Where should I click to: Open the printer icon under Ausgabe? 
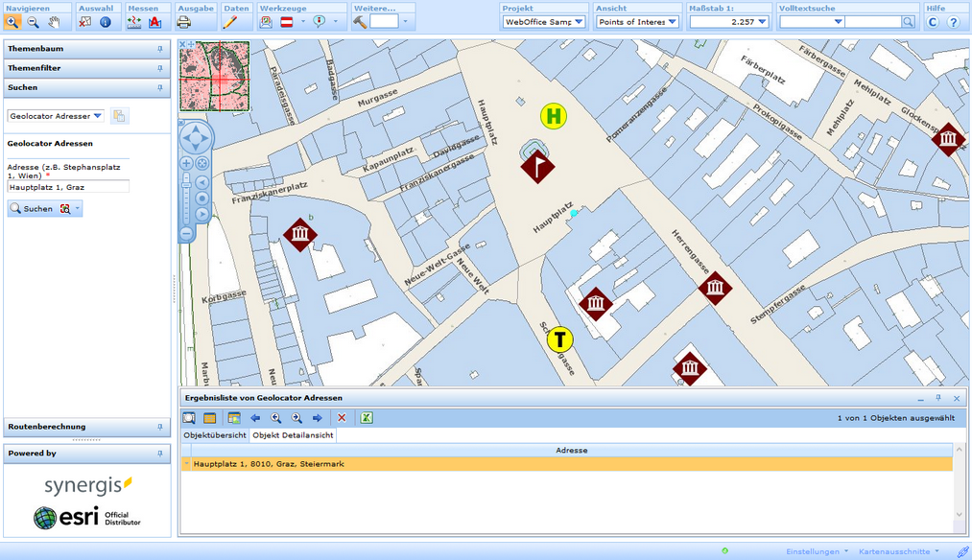coord(185,21)
